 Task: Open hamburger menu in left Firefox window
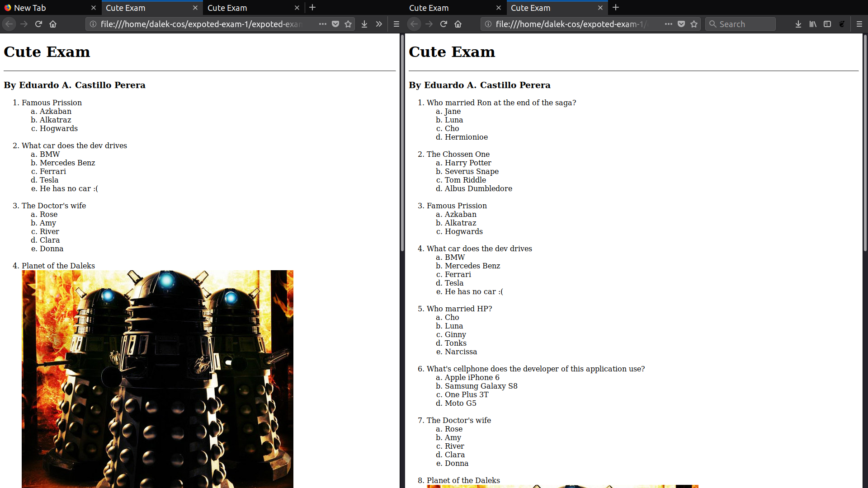[x=396, y=24]
